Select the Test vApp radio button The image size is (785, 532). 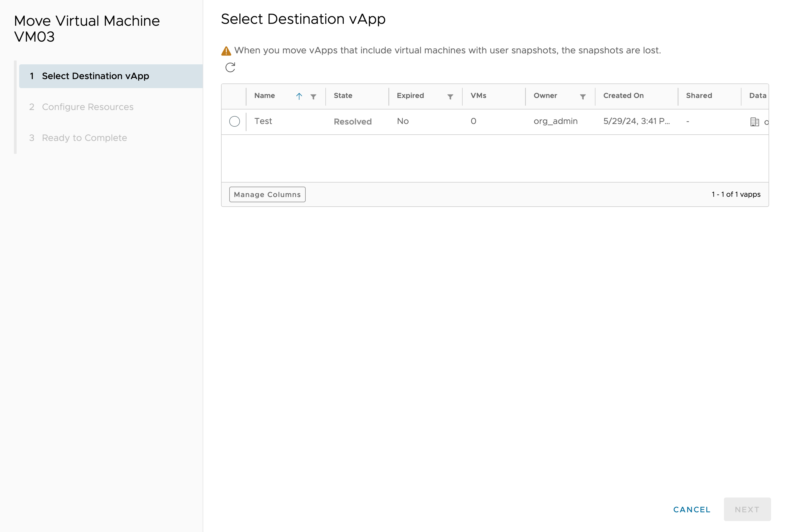point(234,121)
